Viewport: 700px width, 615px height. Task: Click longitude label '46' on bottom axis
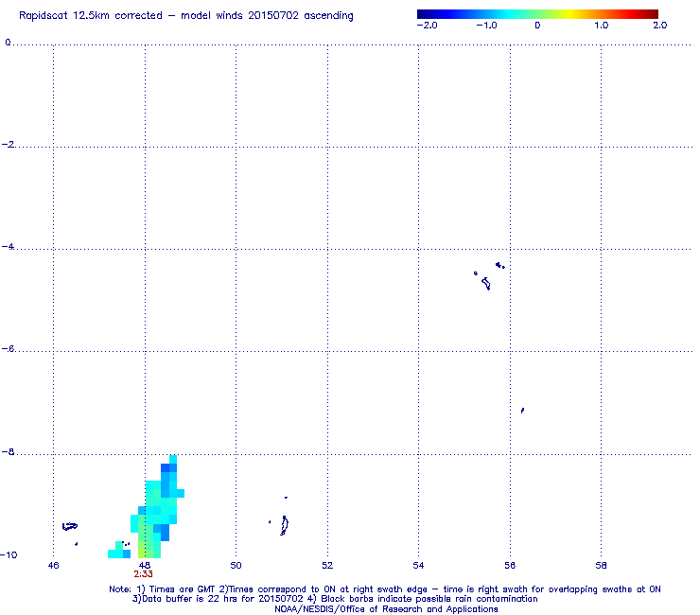53,566
